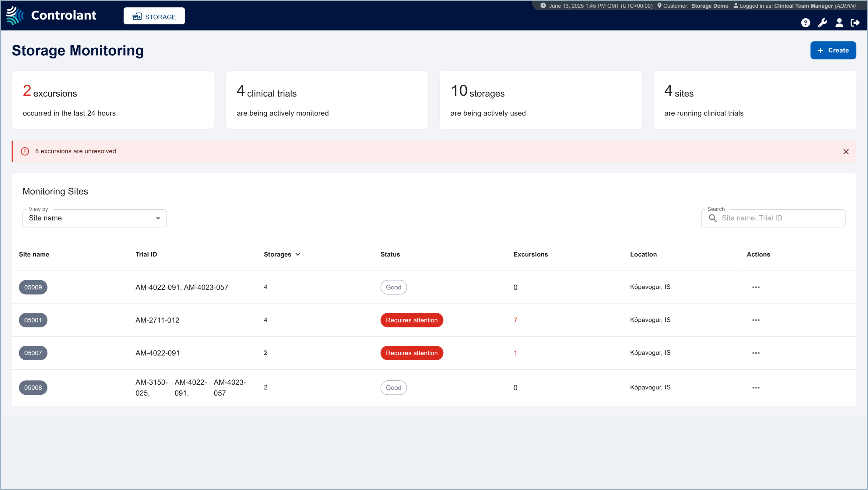Viewport: 868px width, 490px height.
Task: Click Trial IDs AM-4022-091, AM-4023-057 for site 05009
Action: [182, 287]
